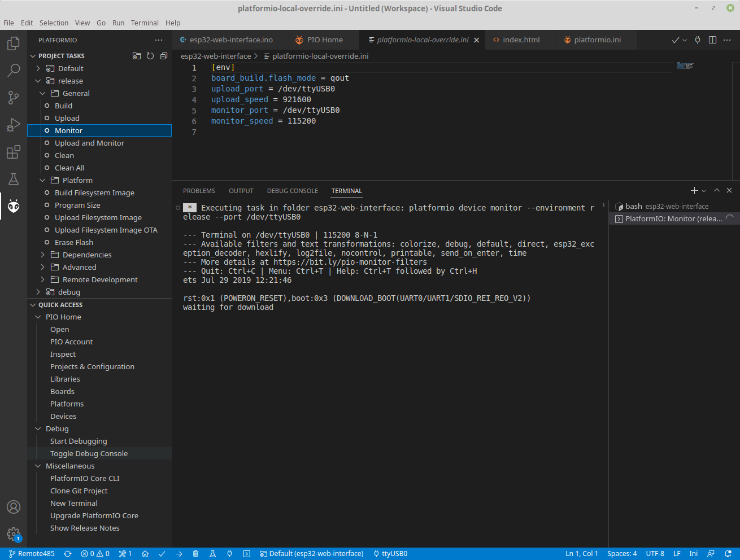Open the Terminal menu in menu bar
Image resolution: width=740 pixels, height=560 pixels.
[145, 23]
